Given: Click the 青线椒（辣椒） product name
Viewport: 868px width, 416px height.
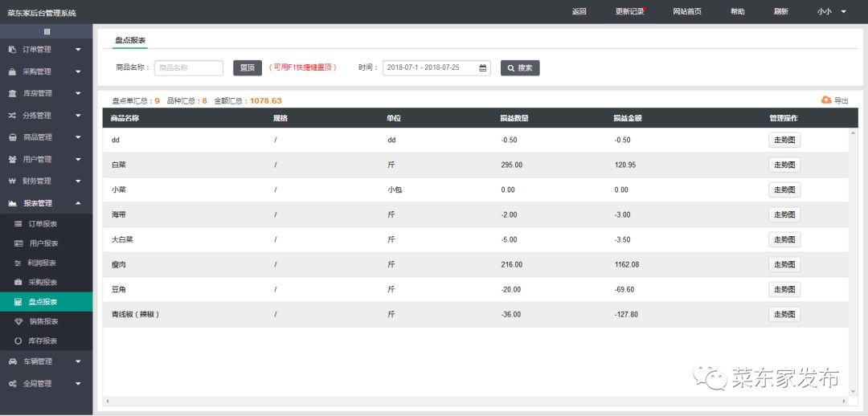Looking at the screenshot, I should pos(135,314).
